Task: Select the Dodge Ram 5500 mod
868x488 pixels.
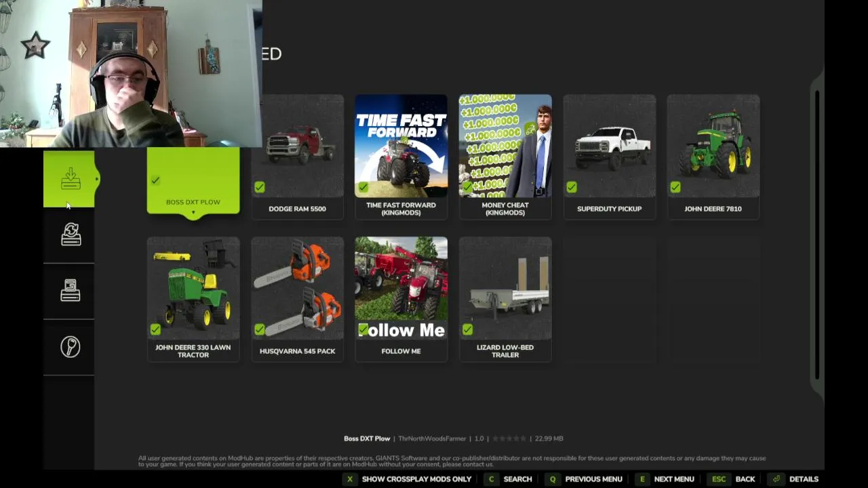Action: click(297, 157)
